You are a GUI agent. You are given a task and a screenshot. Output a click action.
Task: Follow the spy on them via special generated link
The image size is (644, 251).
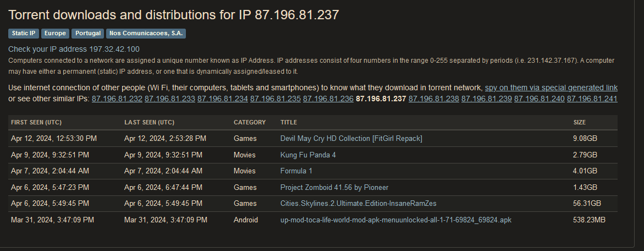click(551, 88)
